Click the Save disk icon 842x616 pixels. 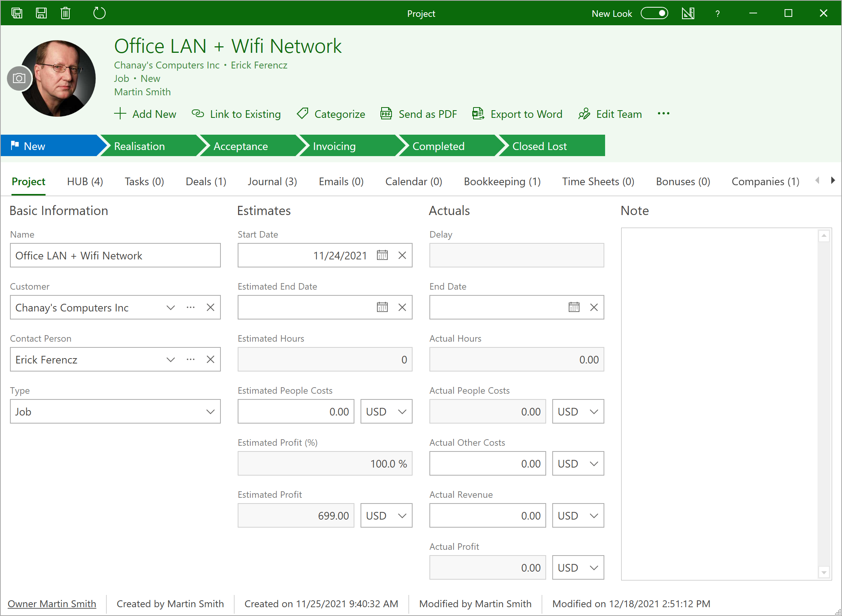(x=41, y=13)
